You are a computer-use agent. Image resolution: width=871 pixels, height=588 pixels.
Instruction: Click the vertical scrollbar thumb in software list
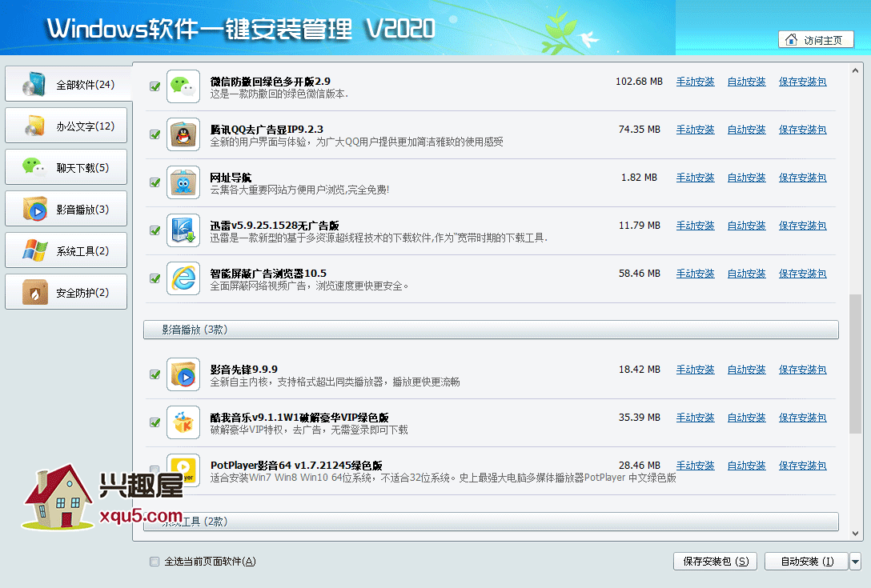[x=856, y=364]
